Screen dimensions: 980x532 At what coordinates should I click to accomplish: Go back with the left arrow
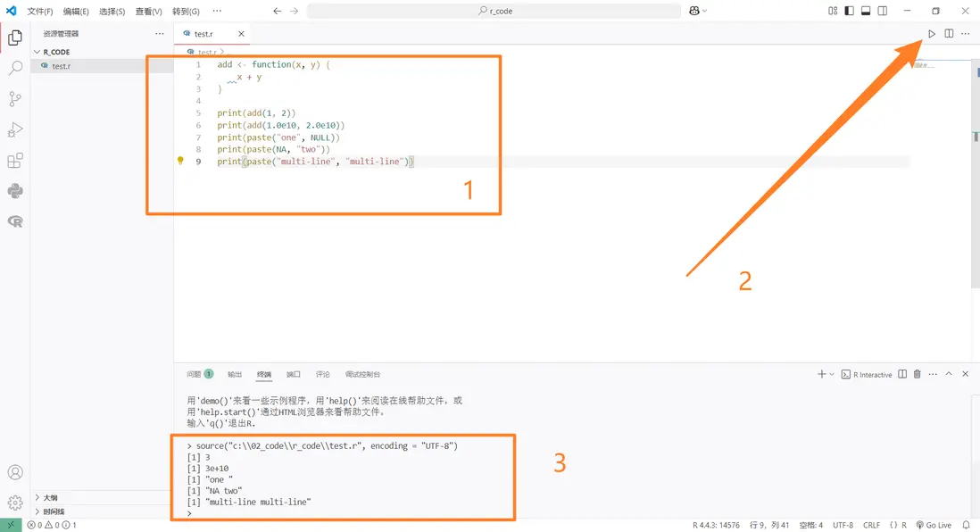(x=277, y=11)
